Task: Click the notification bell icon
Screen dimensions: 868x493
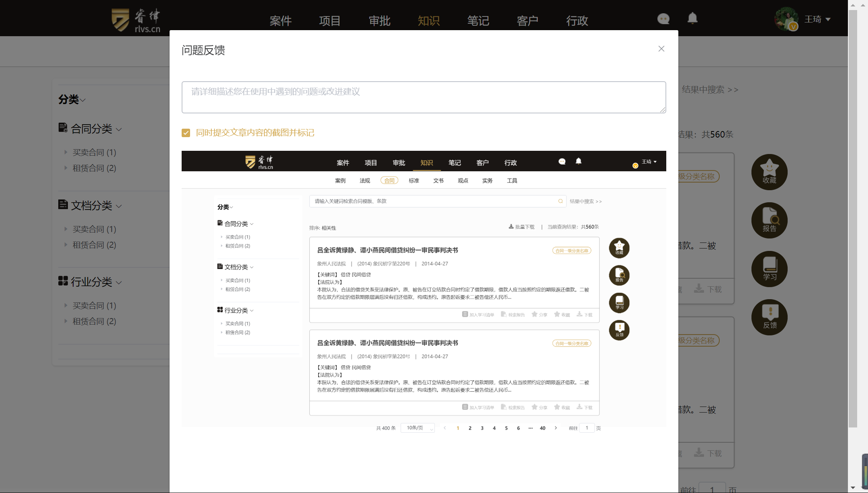Action: coord(692,18)
